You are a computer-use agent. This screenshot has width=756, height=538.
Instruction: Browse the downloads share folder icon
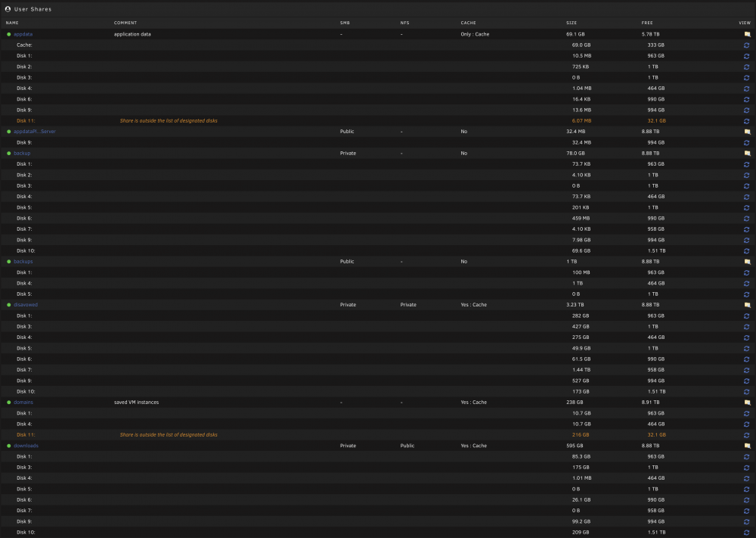point(747,446)
